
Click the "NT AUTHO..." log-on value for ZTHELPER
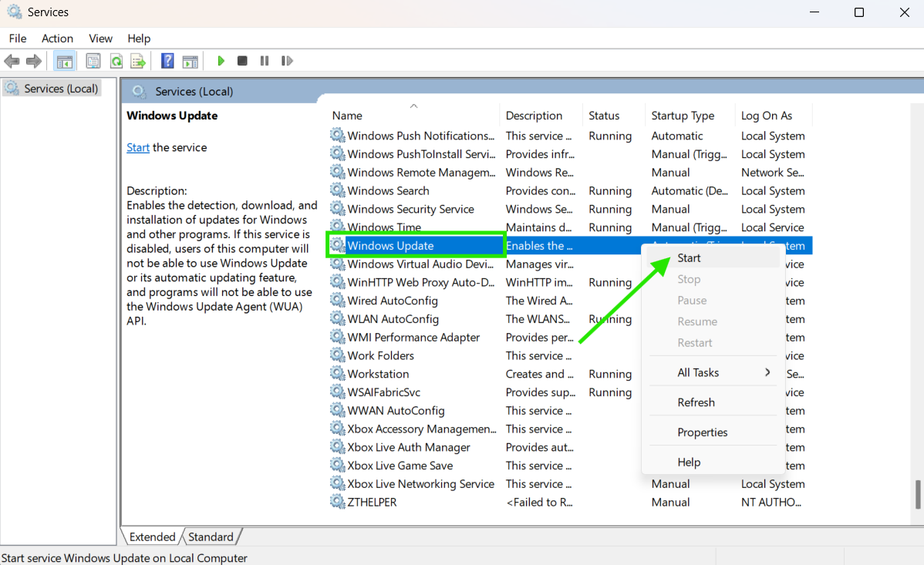coord(771,502)
